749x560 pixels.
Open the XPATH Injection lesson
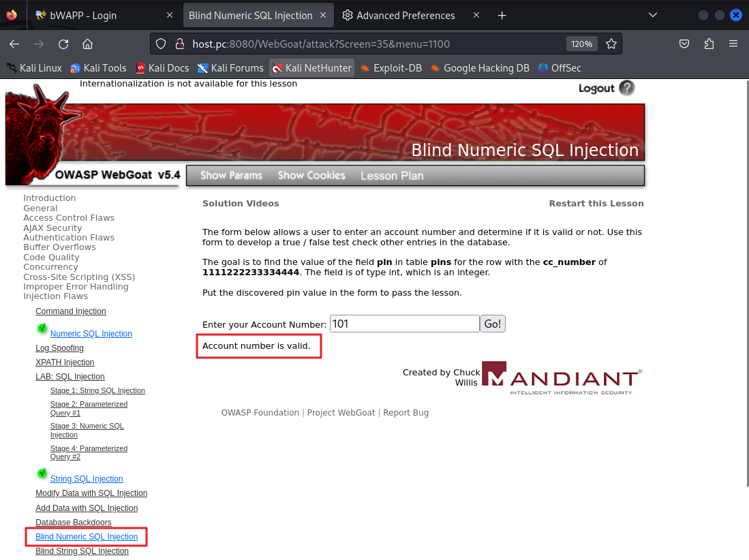click(65, 362)
